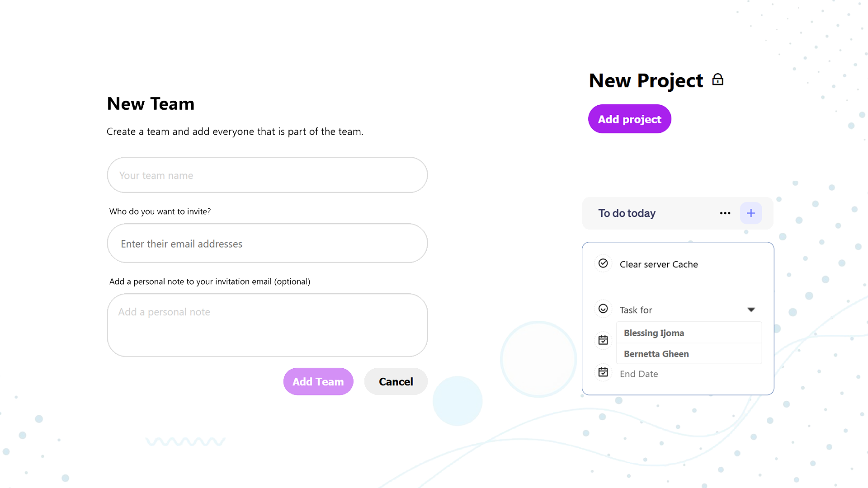Toggle the Clear server Cache checkmark
Image resolution: width=868 pixels, height=488 pixels.
(x=603, y=263)
